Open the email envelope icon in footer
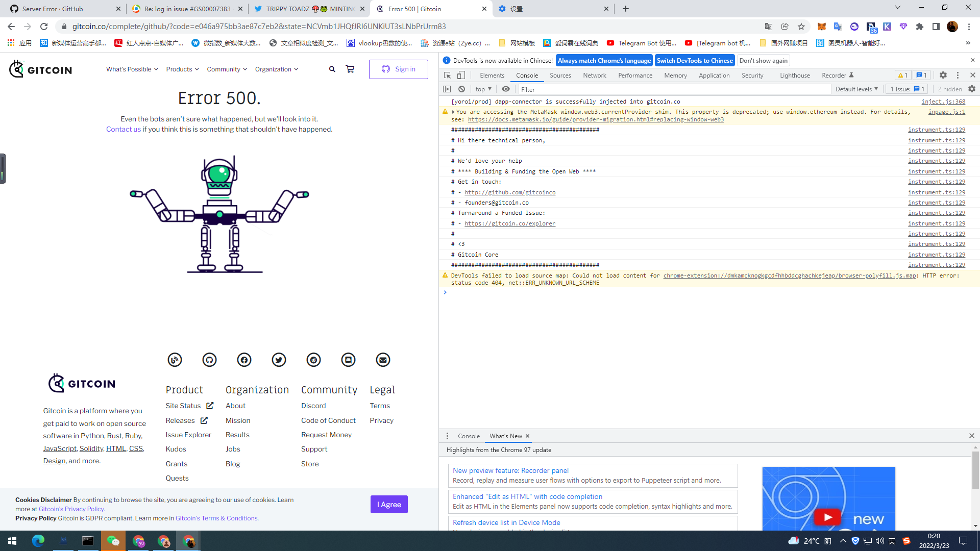The image size is (980, 551). pyautogui.click(x=383, y=360)
